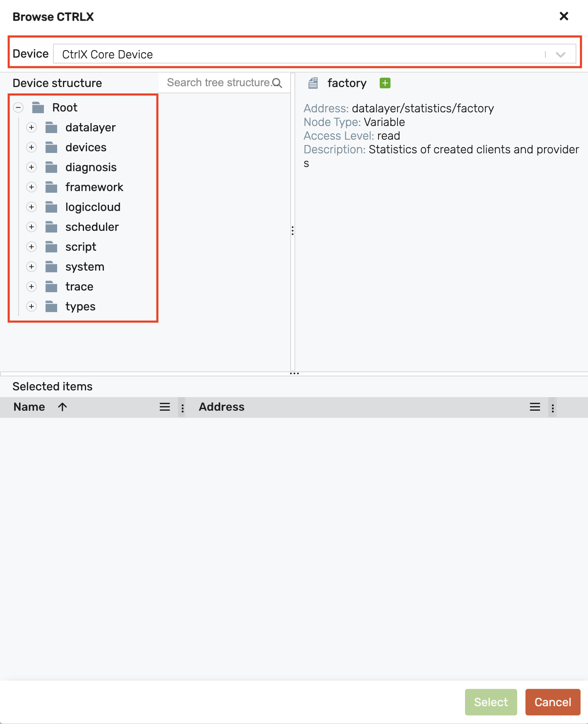Add factory variable with green plus

[385, 83]
